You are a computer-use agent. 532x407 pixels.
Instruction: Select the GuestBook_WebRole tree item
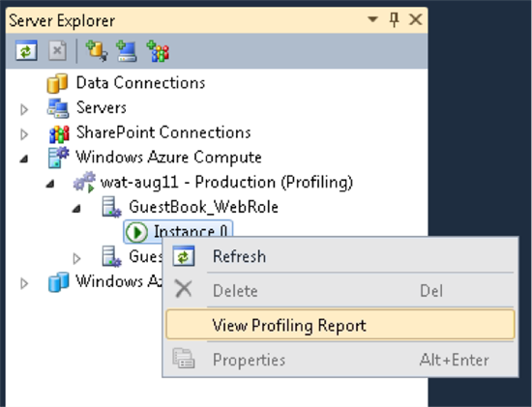coord(203,207)
